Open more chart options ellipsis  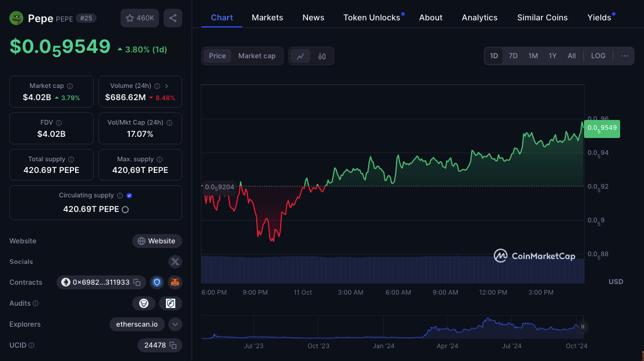point(625,56)
